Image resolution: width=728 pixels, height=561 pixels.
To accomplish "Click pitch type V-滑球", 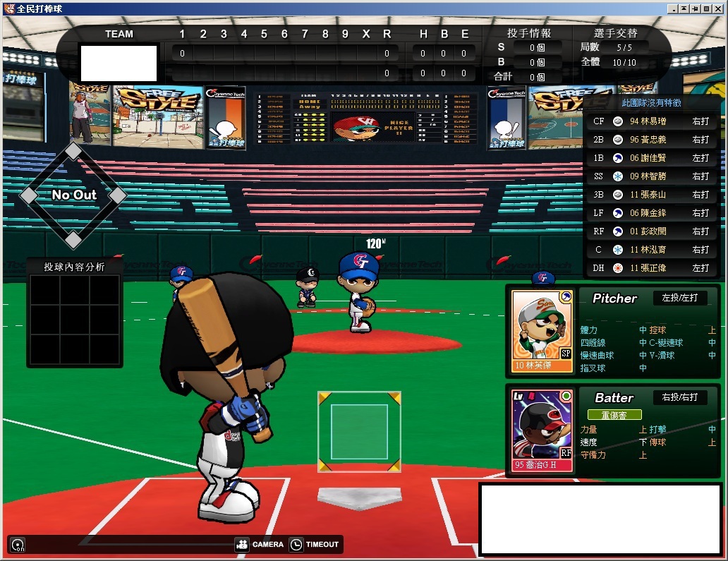I will click(x=662, y=355).
